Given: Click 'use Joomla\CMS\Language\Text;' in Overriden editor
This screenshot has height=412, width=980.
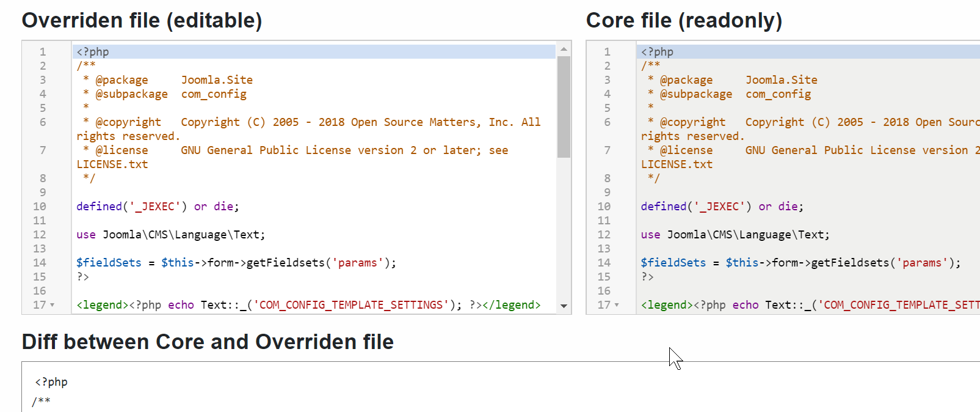Looking at the screenshot, I should click(171, 235).
